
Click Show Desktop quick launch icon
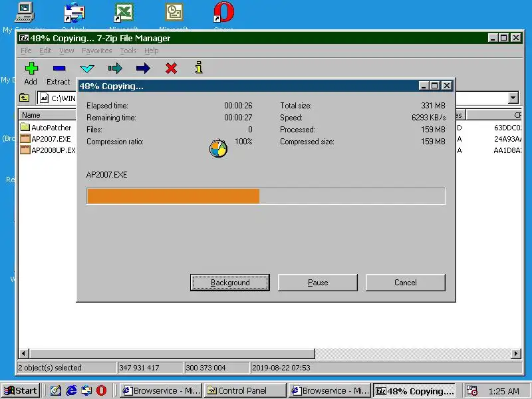tap(55, 390)
